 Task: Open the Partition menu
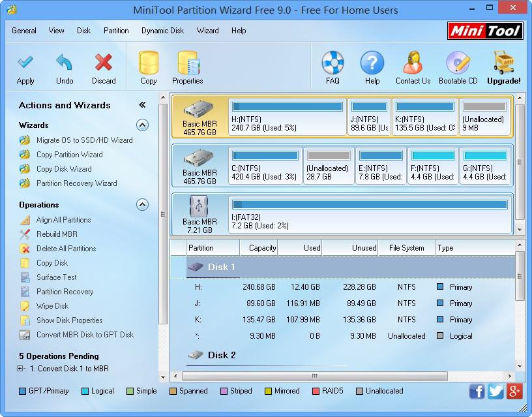click(x=116, y=31)
